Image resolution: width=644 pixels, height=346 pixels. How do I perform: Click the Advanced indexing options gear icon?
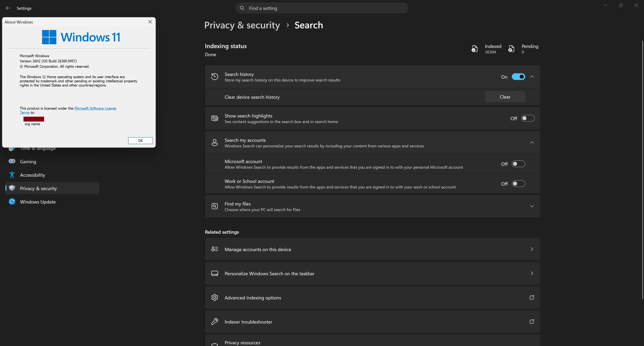214,298
